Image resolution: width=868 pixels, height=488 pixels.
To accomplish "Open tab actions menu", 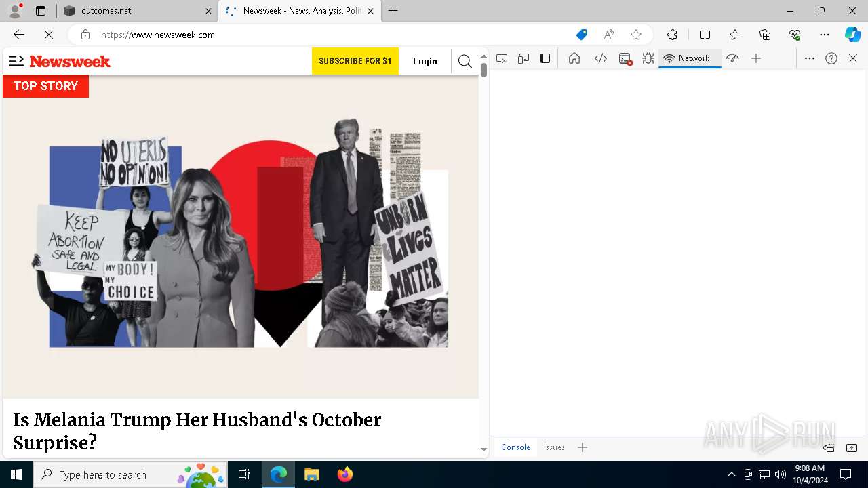I will click(41, 11).
